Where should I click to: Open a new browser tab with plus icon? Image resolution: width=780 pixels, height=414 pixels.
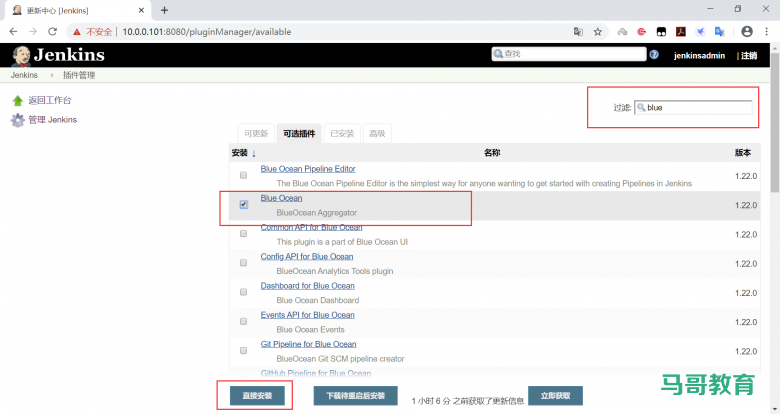(165, 10)
